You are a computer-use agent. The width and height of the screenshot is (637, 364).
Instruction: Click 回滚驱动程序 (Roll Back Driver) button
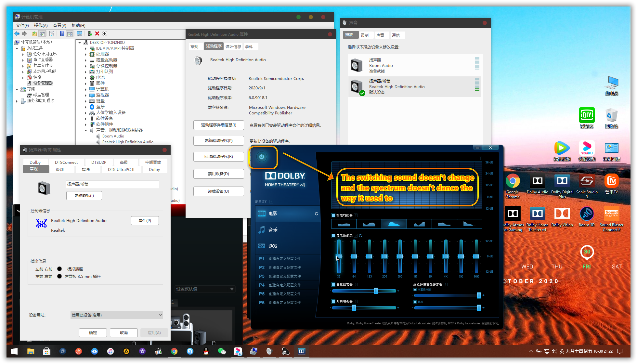(217, 157)
